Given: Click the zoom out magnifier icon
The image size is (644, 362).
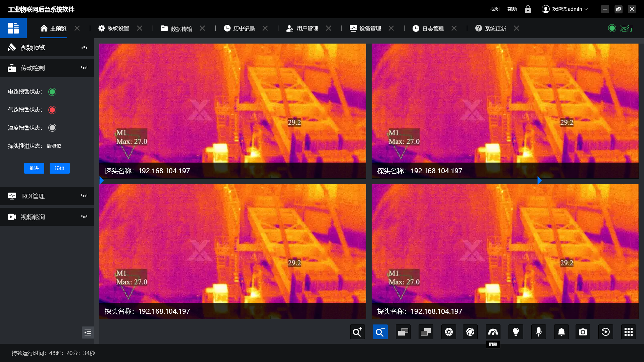Looking at the screenshot, I should point(380,332).
